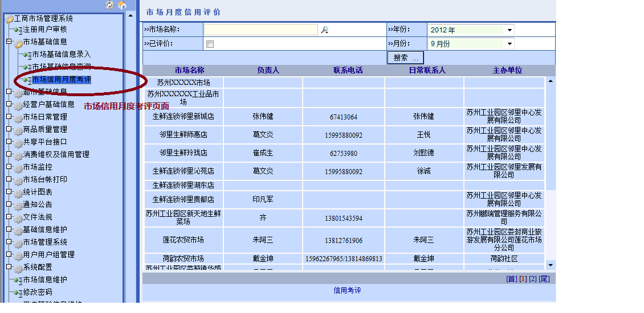Tick the 已评价 checkbox
The height and width of the screenshot is (313, 644).
(210, 44)
